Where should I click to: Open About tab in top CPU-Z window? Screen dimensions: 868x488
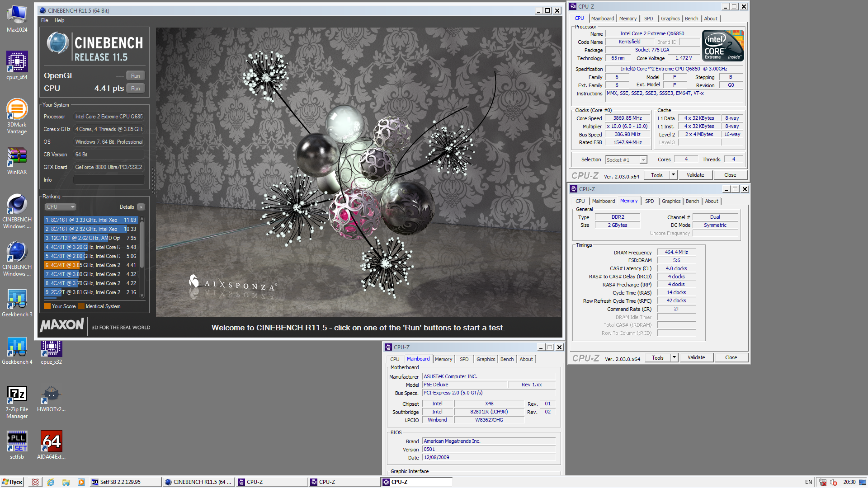tap(711, 19)
